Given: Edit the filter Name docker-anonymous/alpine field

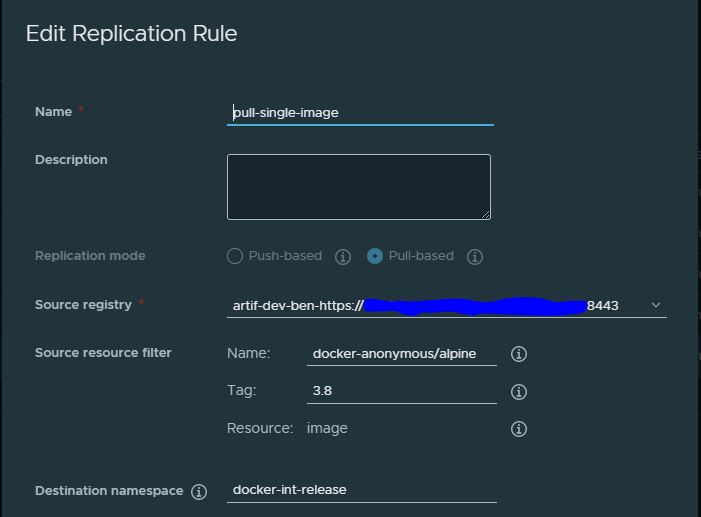Looking at the screenshot, I should tap(402, 354).
